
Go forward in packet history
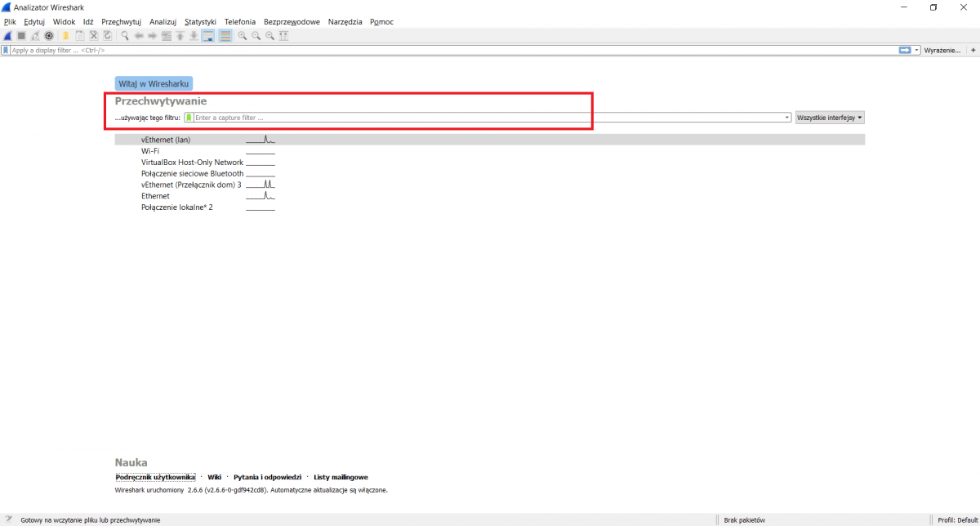coord(153,36)
